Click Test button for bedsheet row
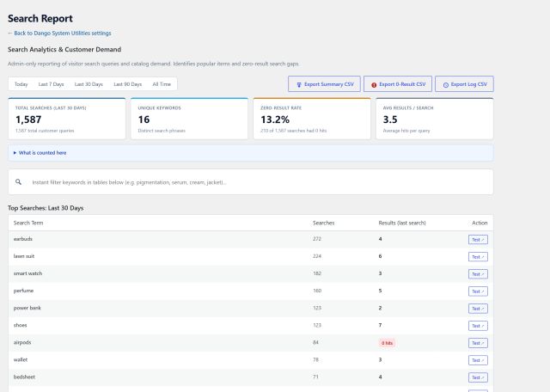Screen dimensions: 550x392 478,377
